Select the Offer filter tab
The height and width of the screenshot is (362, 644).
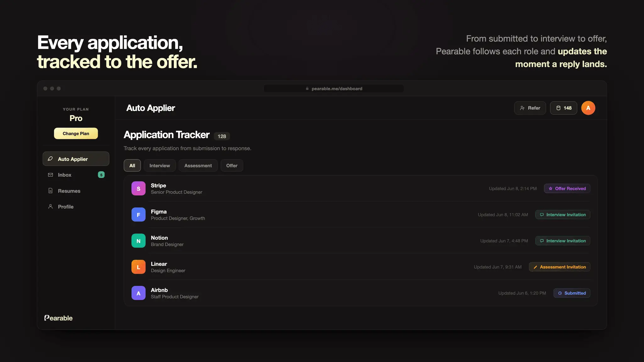232,165
